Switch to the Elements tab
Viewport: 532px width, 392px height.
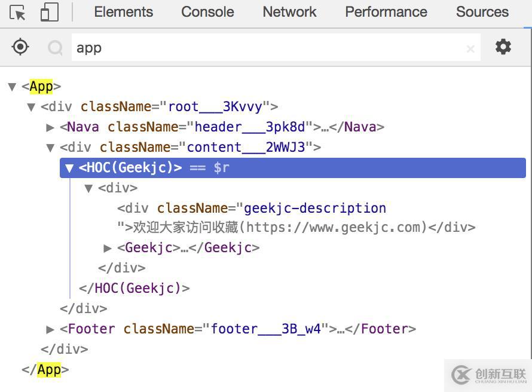click(123, 12)
